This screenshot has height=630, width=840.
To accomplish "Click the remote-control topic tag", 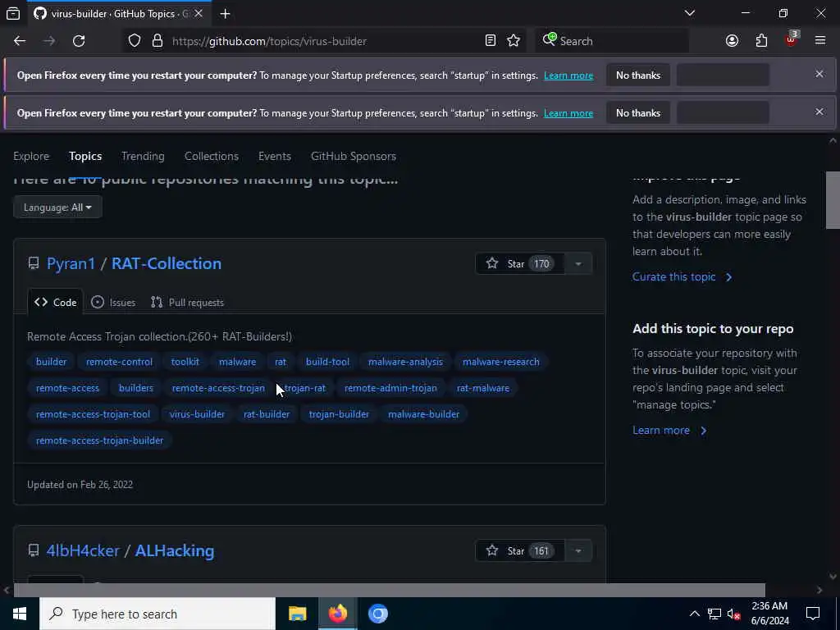I will click(119, 362).
